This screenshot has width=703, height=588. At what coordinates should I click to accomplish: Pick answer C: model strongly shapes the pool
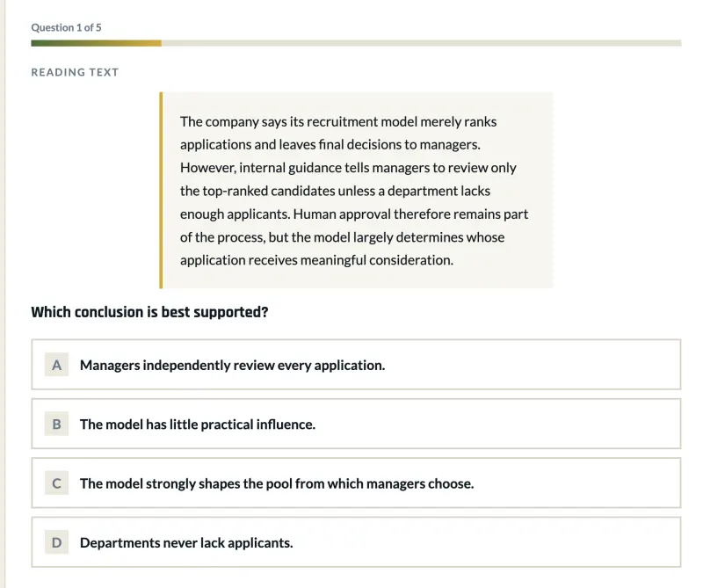coord(356,483)
